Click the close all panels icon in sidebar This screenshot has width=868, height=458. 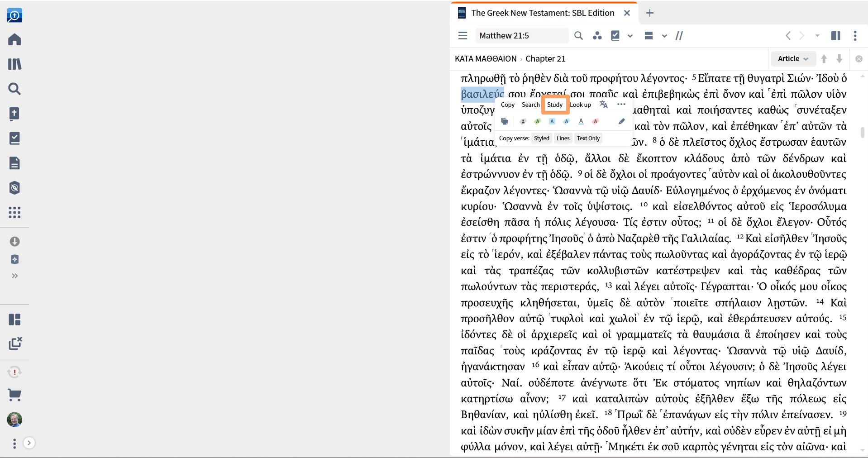[15, 343]
